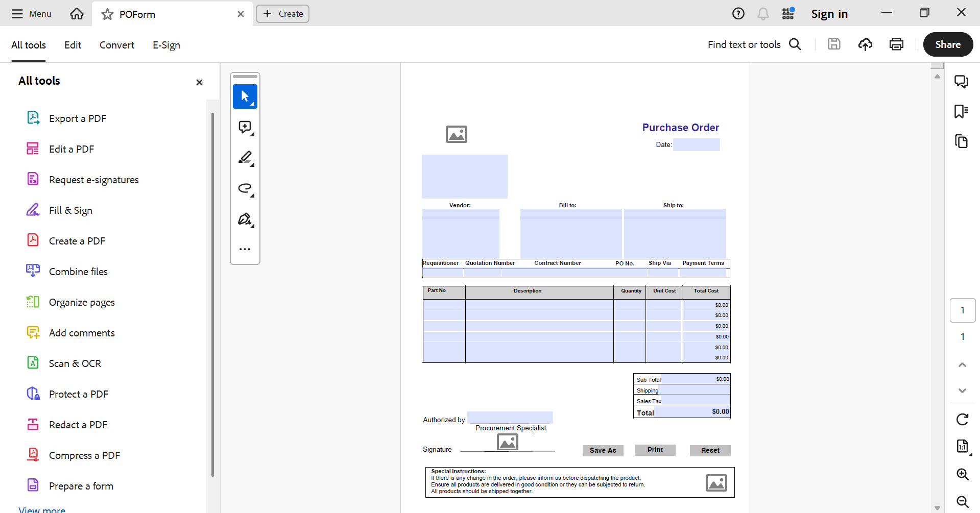980x513 pixels.
Task: Open the Comments panel on the right
Action: pyautogui.click(x=962, y=81)
